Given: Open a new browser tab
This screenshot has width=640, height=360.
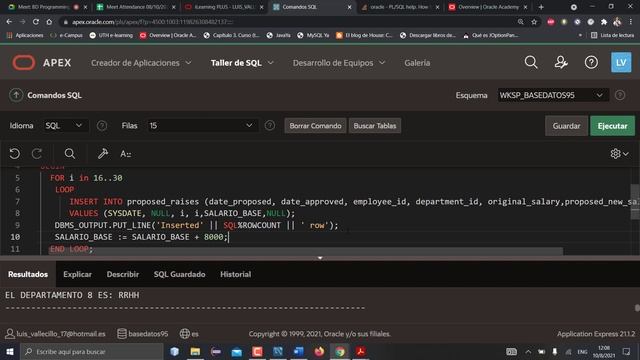Looking at the screenshot, I should pos(541,7).
